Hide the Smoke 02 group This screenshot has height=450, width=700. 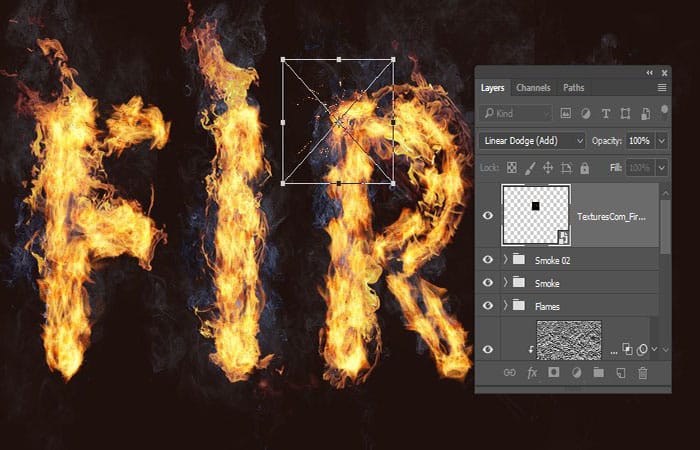pyautogui.click(x=488, y=259)
